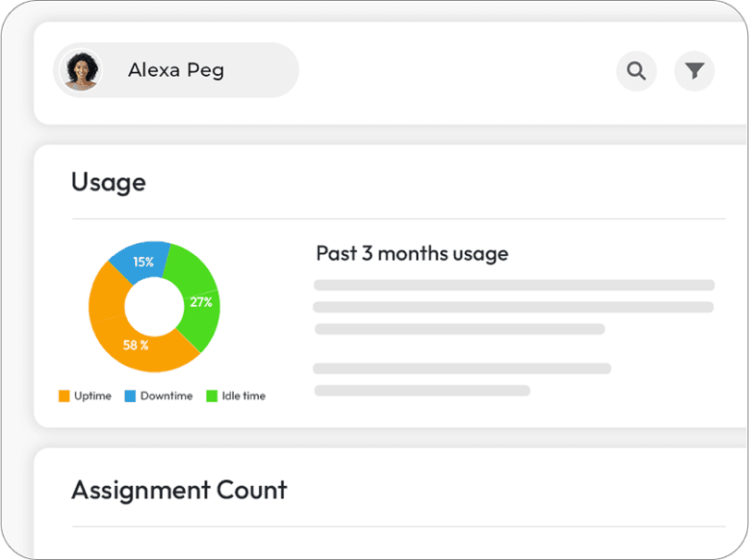Click the 15% chart label
This screenshot has width=749, height=560.
click(143, 262)
